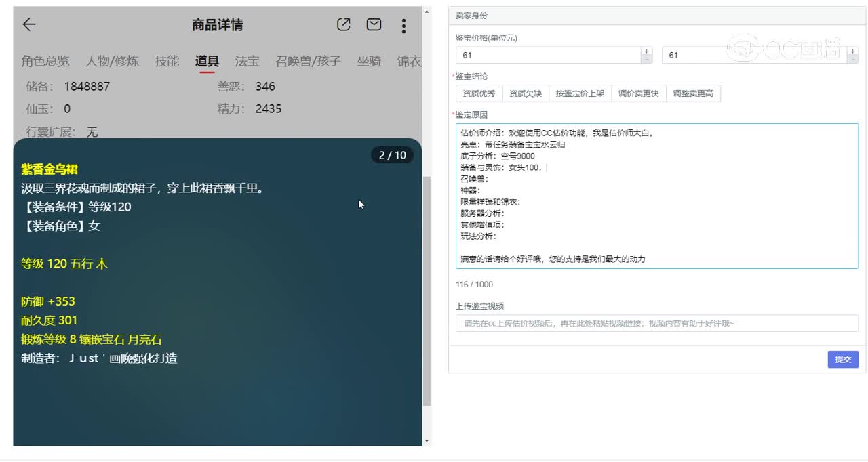
Task: Open the external share icon in the top bar
Action: [343, 24]
